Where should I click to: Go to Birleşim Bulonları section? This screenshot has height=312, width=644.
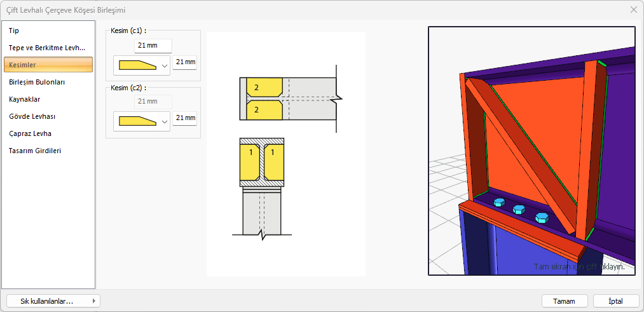37,82
